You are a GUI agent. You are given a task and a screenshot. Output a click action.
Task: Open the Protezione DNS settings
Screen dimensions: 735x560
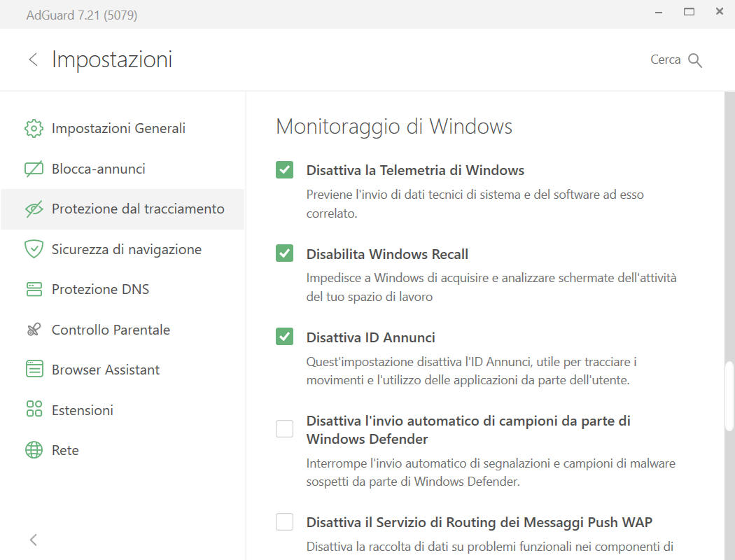click(x=122, y=289)
